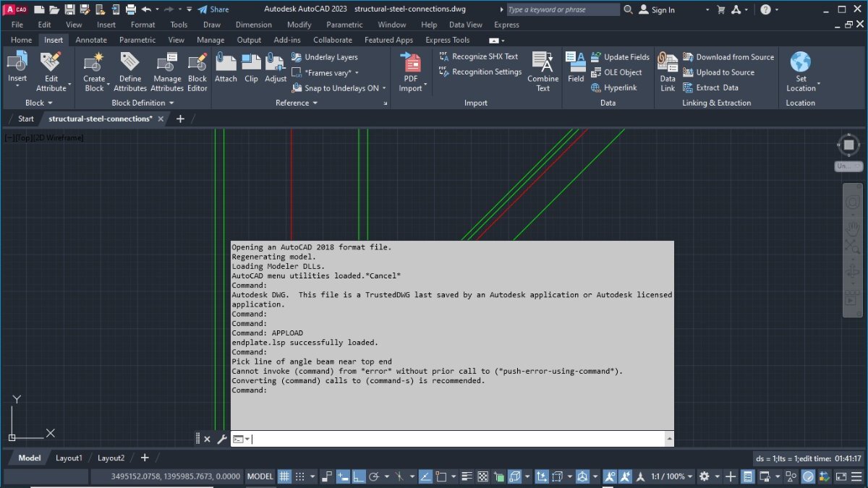Open the Dimension menu

(x=253, y=25)
